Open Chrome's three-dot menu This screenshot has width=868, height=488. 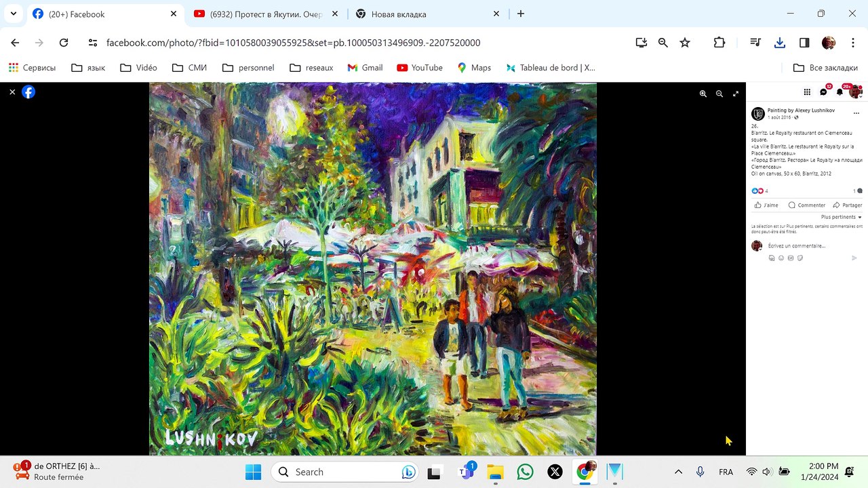pyautogui.click(x=853, y=43)
